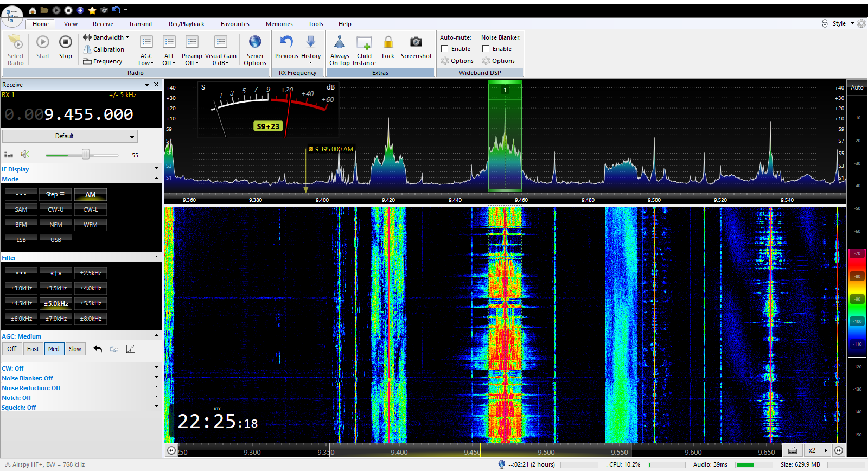Open Server Options globe icon
Viewport: 868px width, 471px height.
[x=255, y=42]
